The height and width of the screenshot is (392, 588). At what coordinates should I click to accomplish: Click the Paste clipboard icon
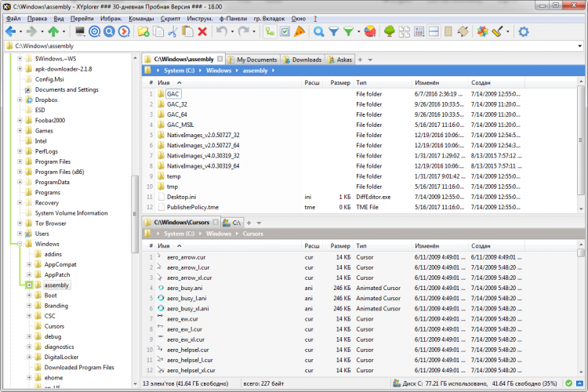[187, 31]
